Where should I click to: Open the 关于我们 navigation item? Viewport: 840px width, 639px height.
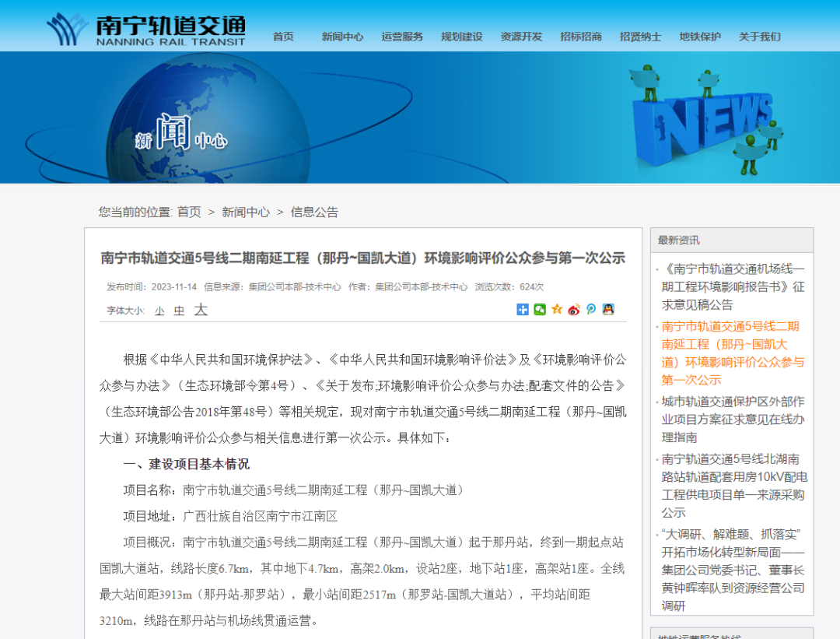click(x=758, y=37)
